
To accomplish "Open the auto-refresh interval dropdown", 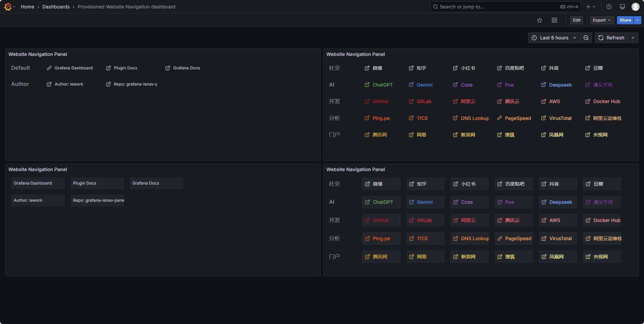I will tap(633, 38).
